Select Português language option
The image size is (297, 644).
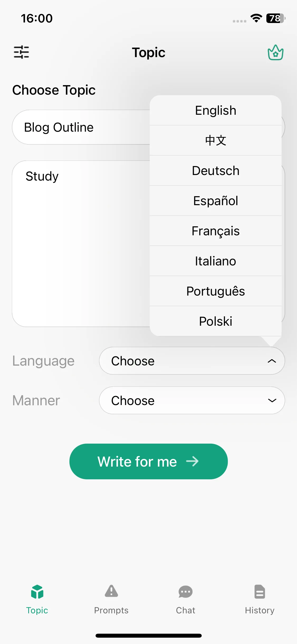pyautogui.click(x=215, y=291)
